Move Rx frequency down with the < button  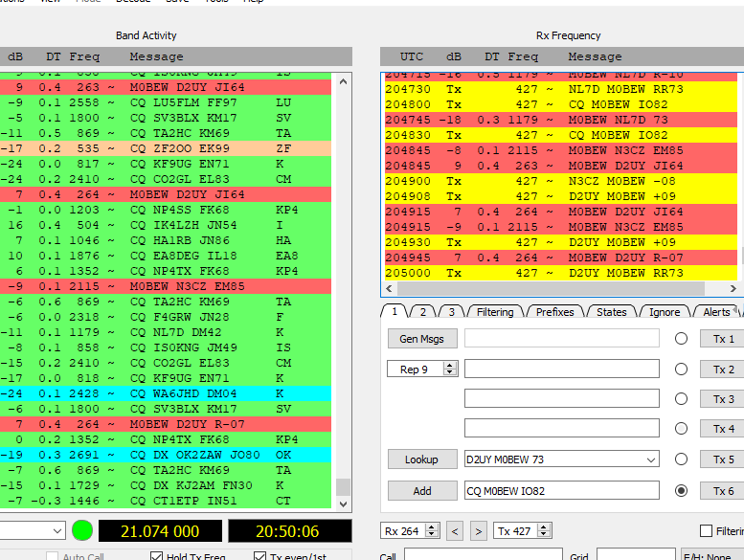[455, 531]
